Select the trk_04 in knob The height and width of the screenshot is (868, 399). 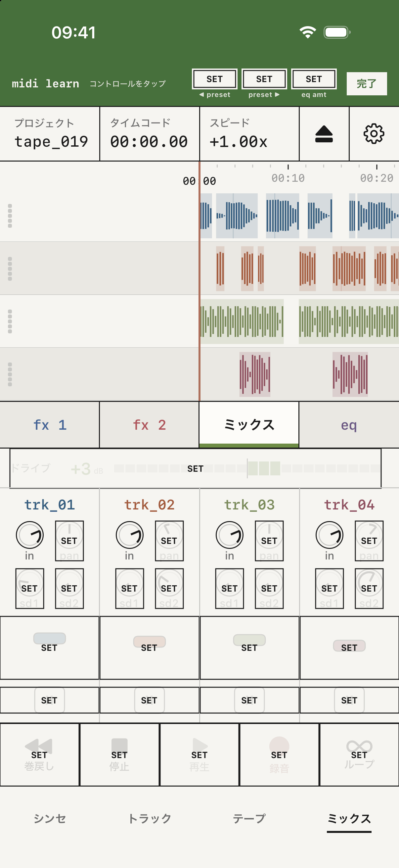point(329,535)
